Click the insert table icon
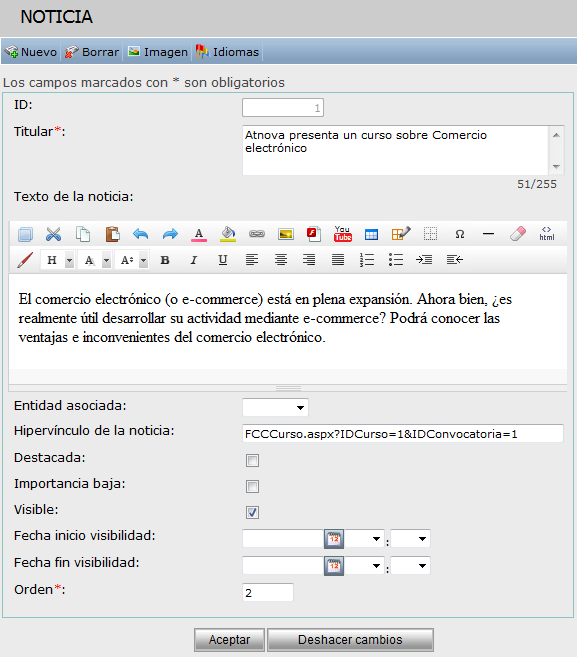 [371, 234]
